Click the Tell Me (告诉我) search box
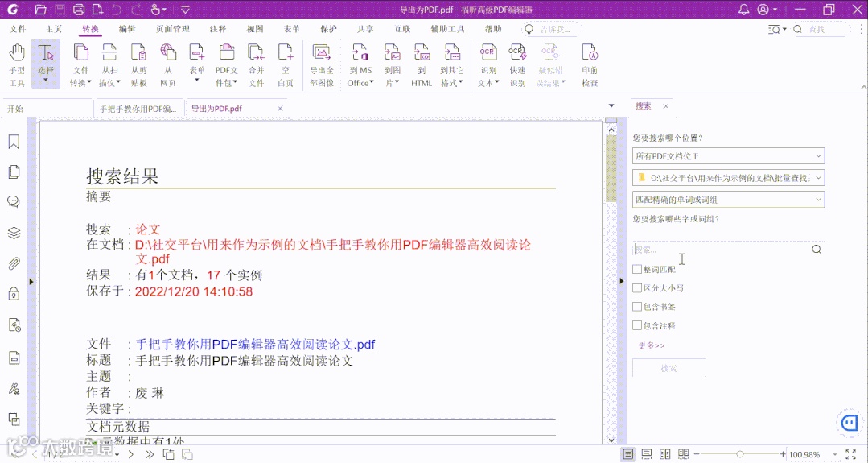 click(552, 29)
